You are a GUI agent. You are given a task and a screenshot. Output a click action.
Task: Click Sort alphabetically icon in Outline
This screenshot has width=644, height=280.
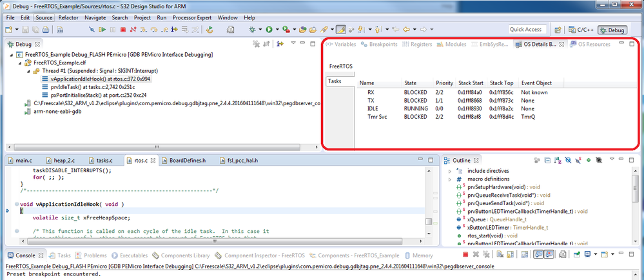pyautogui.click(x=558, y=161)
